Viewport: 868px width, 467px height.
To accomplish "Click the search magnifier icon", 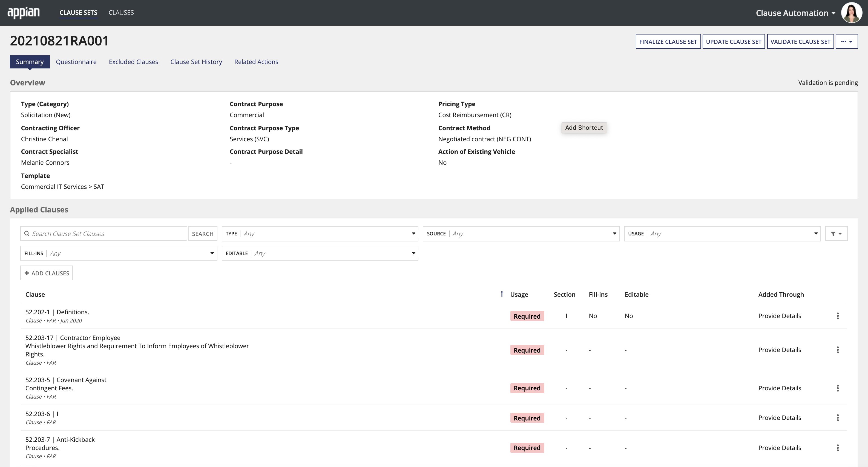I will tap(27, 233).
